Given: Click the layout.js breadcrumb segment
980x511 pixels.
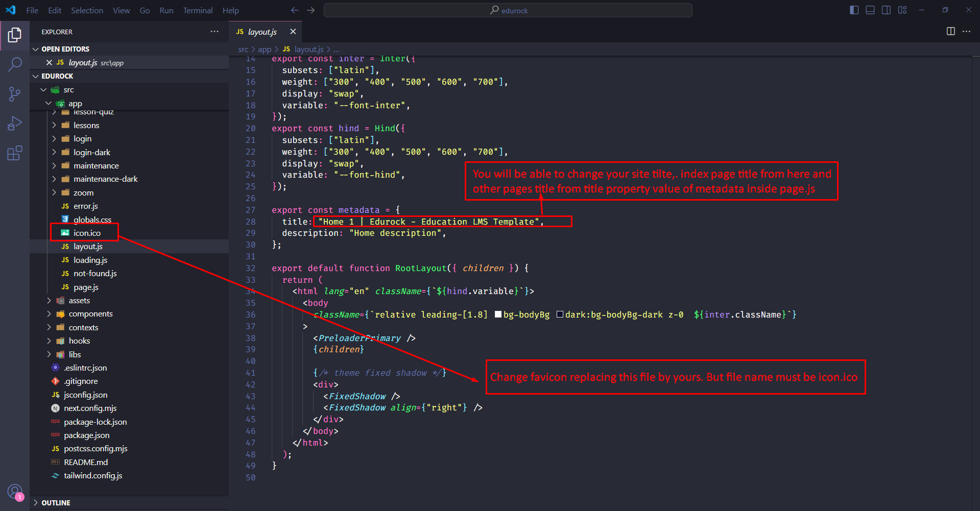Looking at the screenshot, I should coord(308,49).
